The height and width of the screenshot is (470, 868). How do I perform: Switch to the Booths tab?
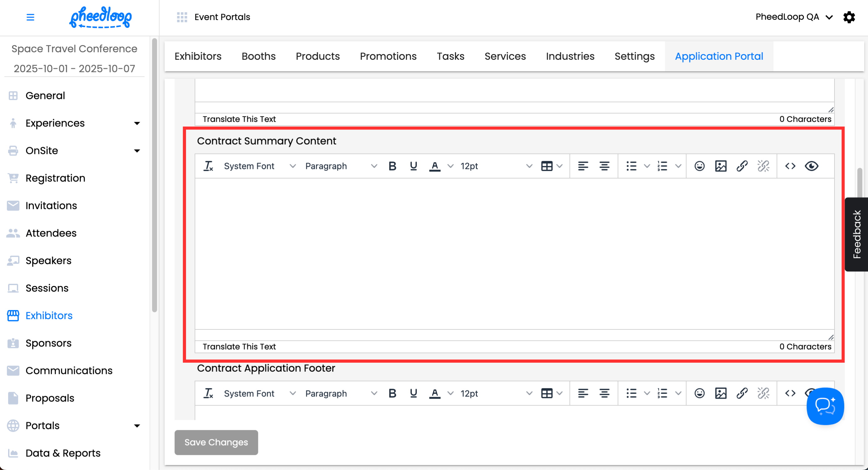pyautogui.click(x=258, y=56)
